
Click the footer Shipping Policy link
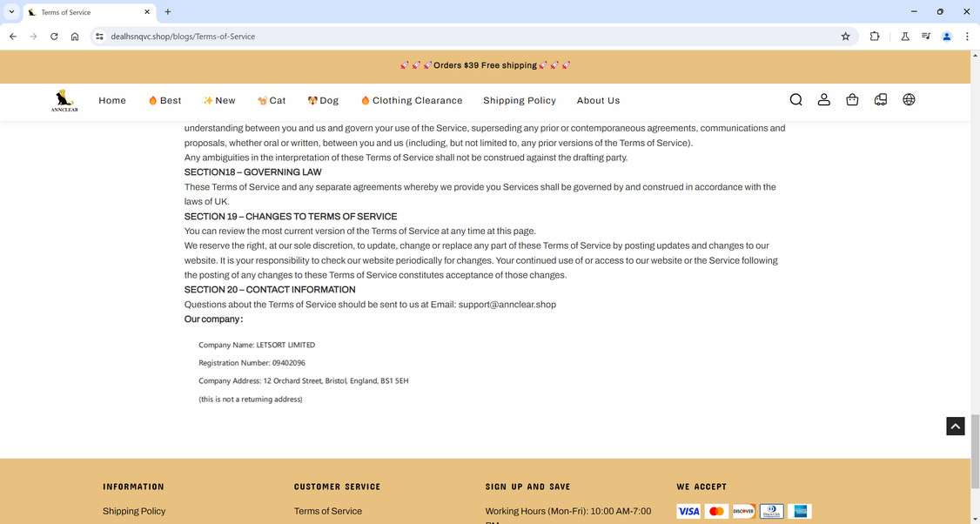134,511
